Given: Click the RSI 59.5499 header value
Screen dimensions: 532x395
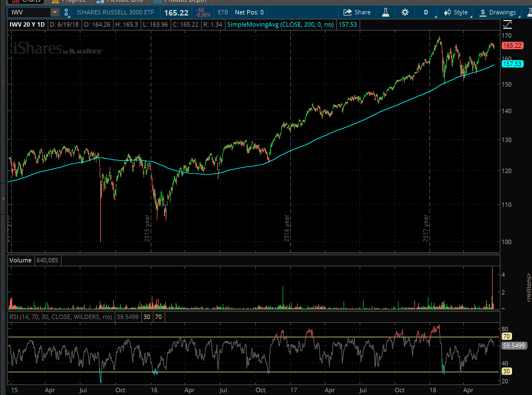Looking at the screenshot, I should (x=127, y=317).
